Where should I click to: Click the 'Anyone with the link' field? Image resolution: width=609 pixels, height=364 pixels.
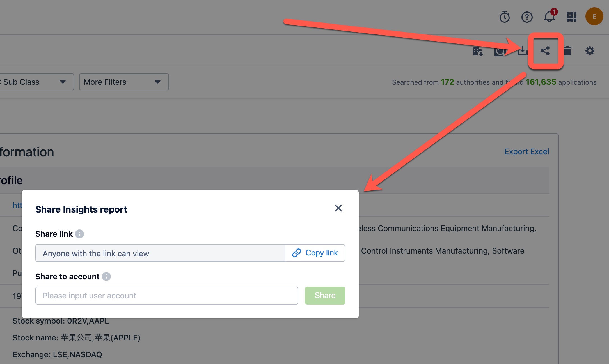click(x=160, y=253)
